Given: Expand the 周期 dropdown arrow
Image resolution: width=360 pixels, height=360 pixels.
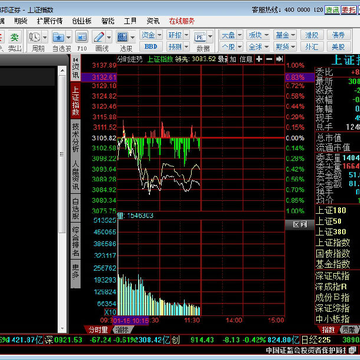Looking at the screenshot, I should (45, 37).
